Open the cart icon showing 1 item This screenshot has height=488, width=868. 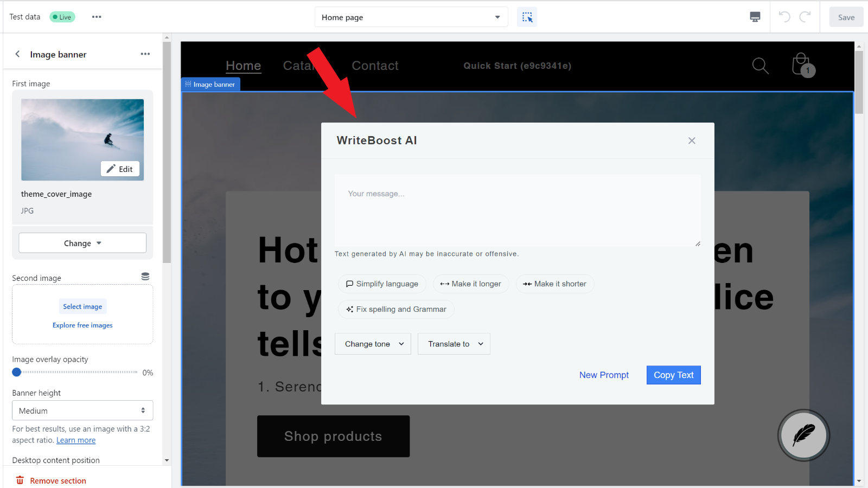(801, 65)
